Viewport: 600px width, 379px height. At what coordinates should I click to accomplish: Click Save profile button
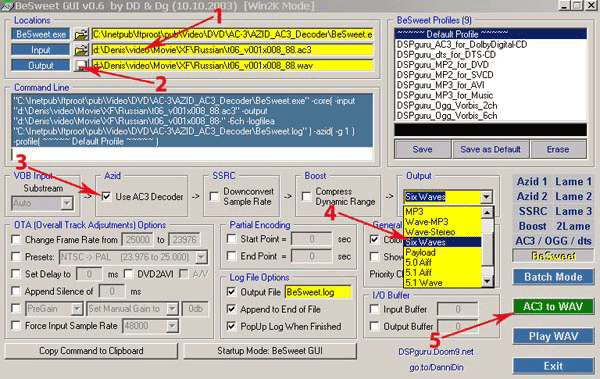[422, 149]
